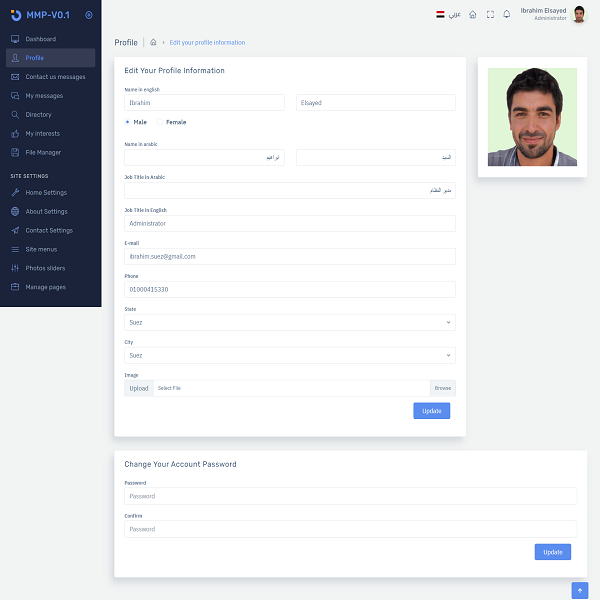Screen dimensions: 600x600
Task: Click the sidebar toggle icon beside MMP-V0.1
Action: tap(89, 15)
